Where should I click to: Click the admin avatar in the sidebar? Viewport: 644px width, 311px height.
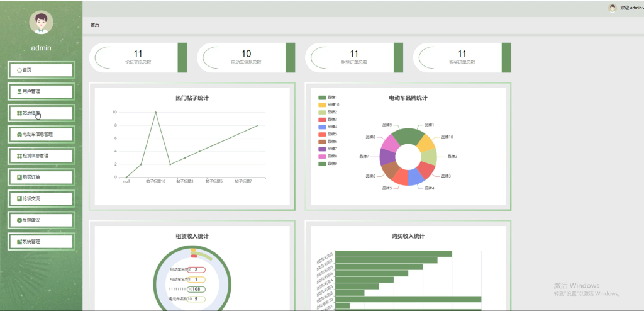coord(41,22)
